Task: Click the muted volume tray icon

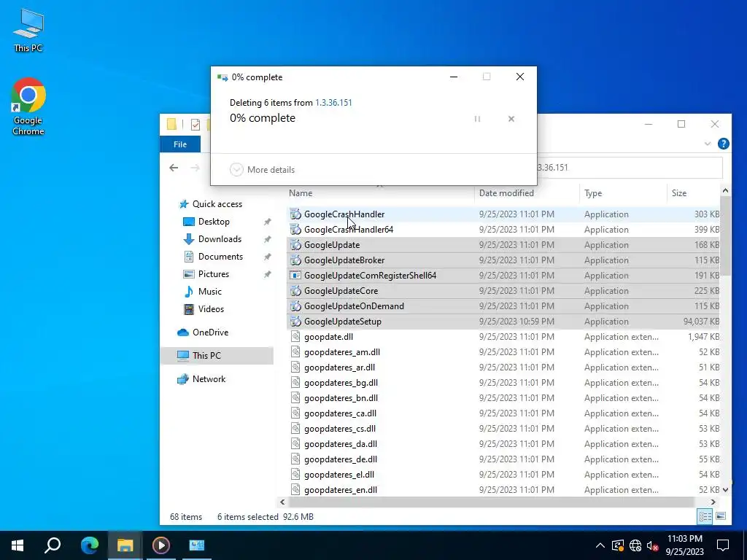Action: click(x=652, y=545)
